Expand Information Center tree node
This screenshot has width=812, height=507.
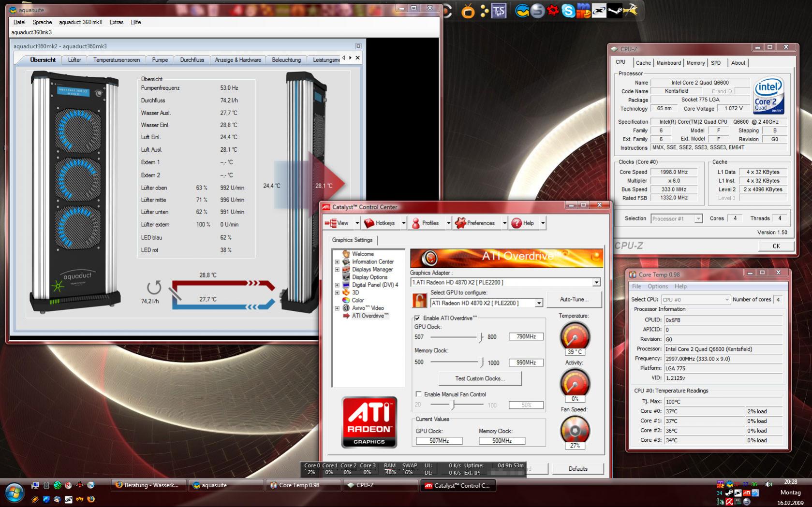337,262
